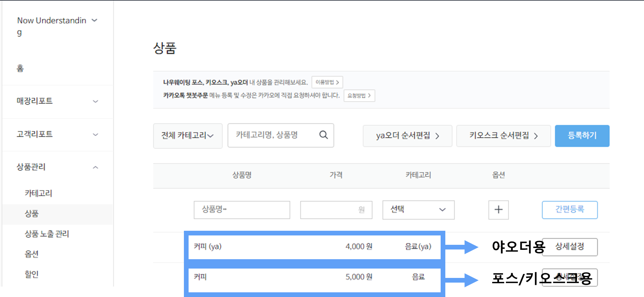Viewport: 644px width, 297px height.
Task: Open the 전체 카테고리 dropdown
Action: 188,136
